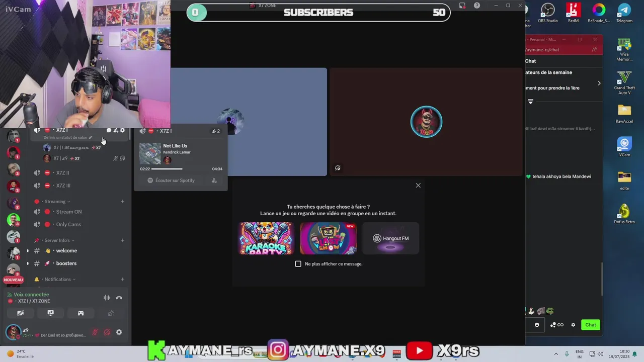Collapse the pinned banner in Kick chat

[x=530, y=102]
